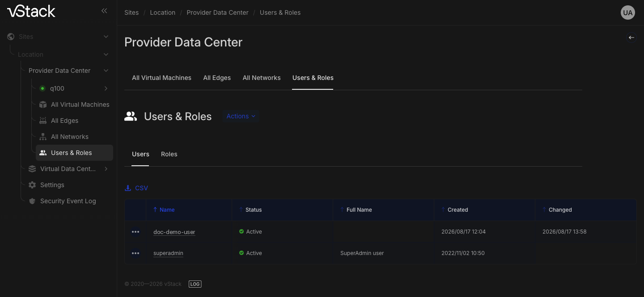Click the sort arrow in Created column
Image resolution: width=644 pixels, height=297 pixels.
(443, 209)
